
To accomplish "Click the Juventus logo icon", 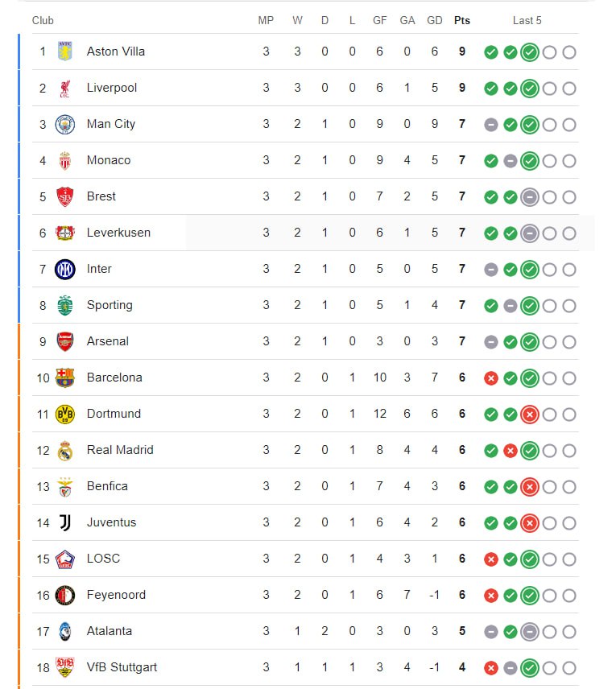I will coord(65,522).
